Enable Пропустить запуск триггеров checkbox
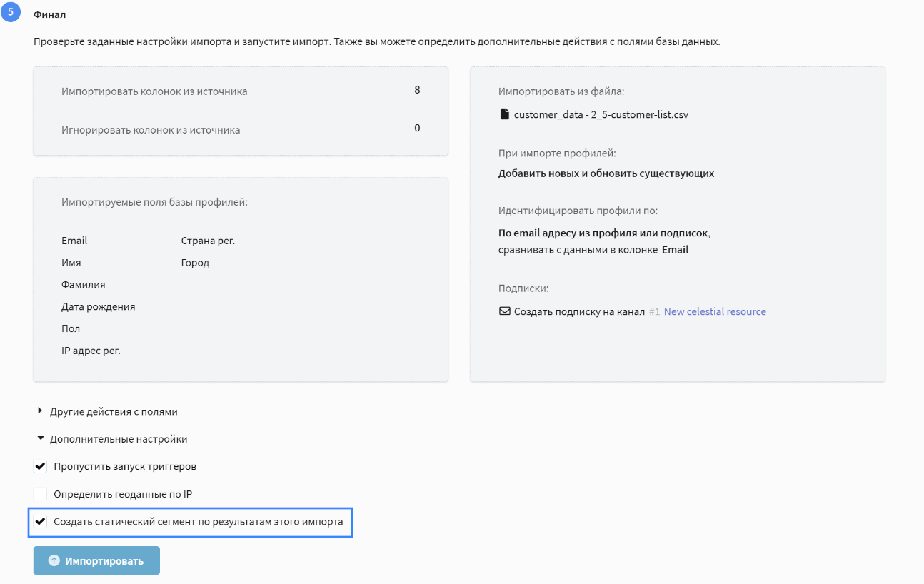924x584 pixels. tap(40, 467)
